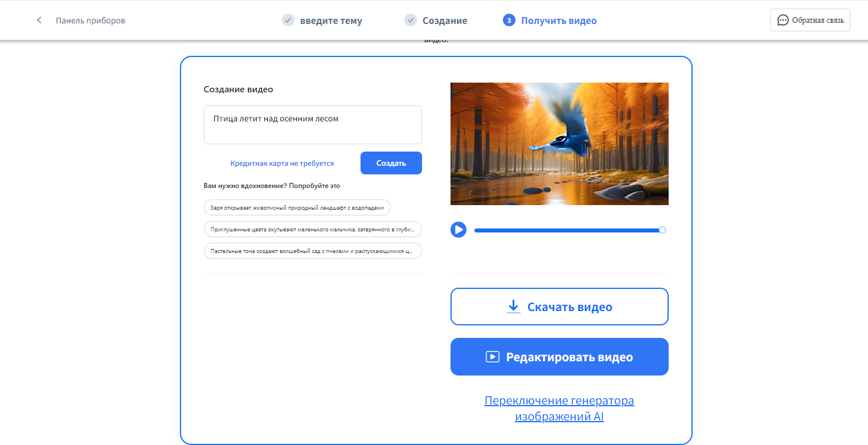
Task: Choose the muted colors boy suggestion chip
Action: coord(312,230)
